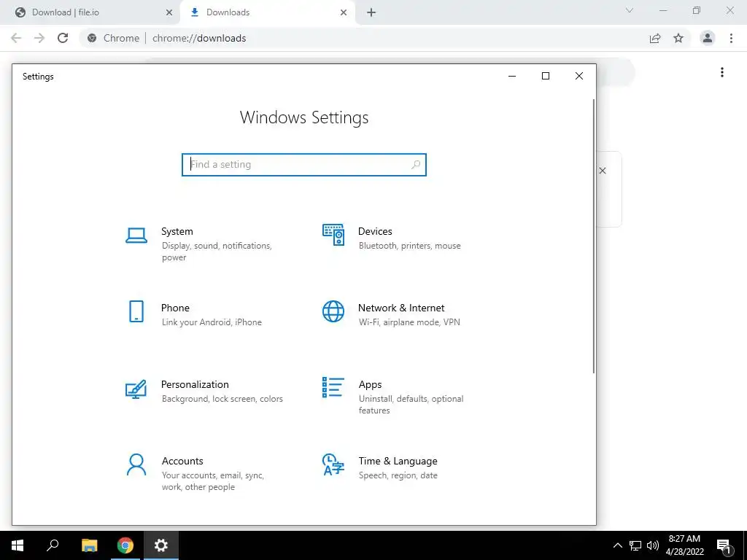Open the System settings laptop icon
This screenshot has height=560, width=747.
point(136,236)
